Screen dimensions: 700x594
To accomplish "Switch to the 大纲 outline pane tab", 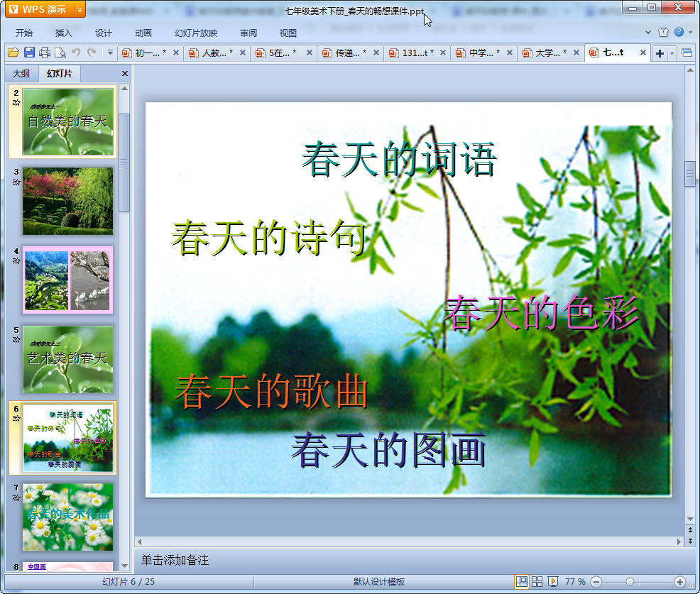I will click(21, 74).
